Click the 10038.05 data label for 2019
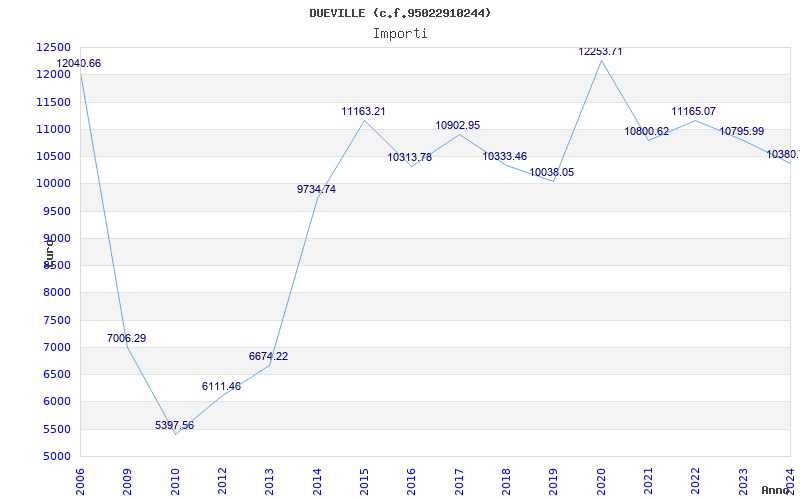The image size is (800, 500). (x=552, y=172)
